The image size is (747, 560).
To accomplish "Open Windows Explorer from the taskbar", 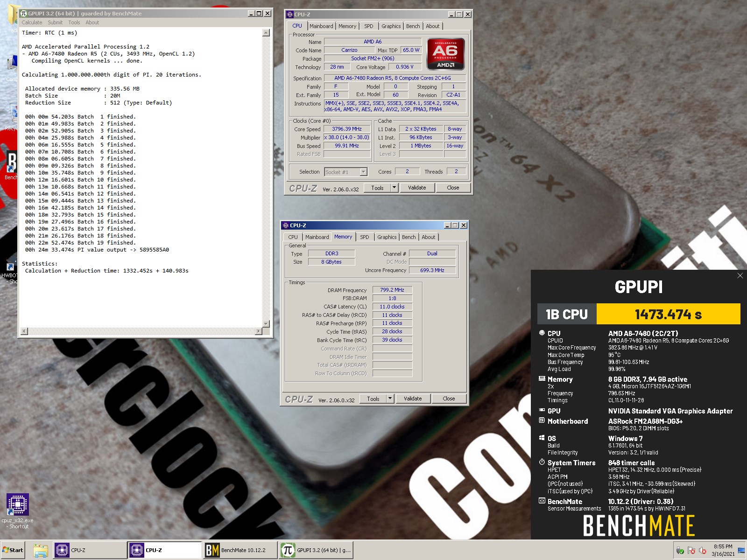I will [41, 550].
